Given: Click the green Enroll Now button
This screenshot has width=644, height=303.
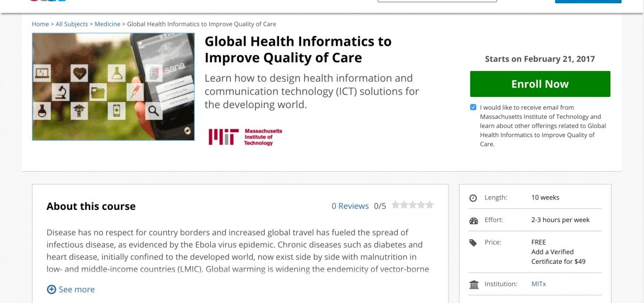Looking at the screenshot, I should (x=539, y=84).
